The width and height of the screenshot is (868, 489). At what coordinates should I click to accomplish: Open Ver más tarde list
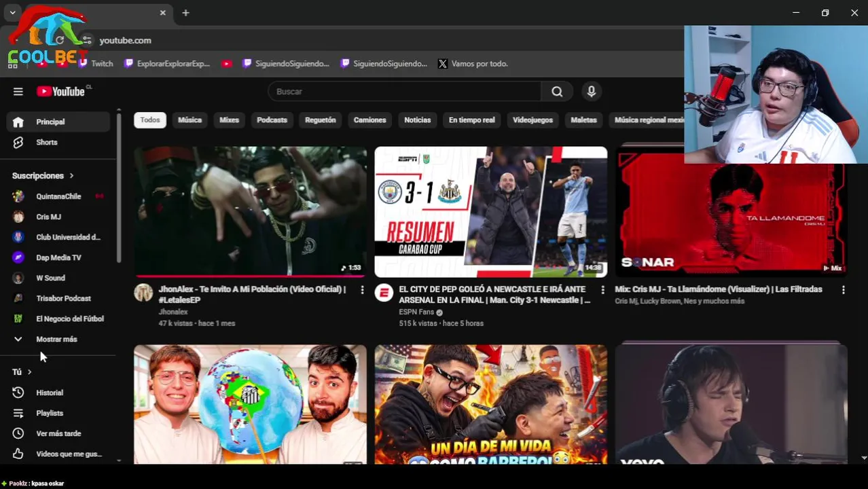58,433
